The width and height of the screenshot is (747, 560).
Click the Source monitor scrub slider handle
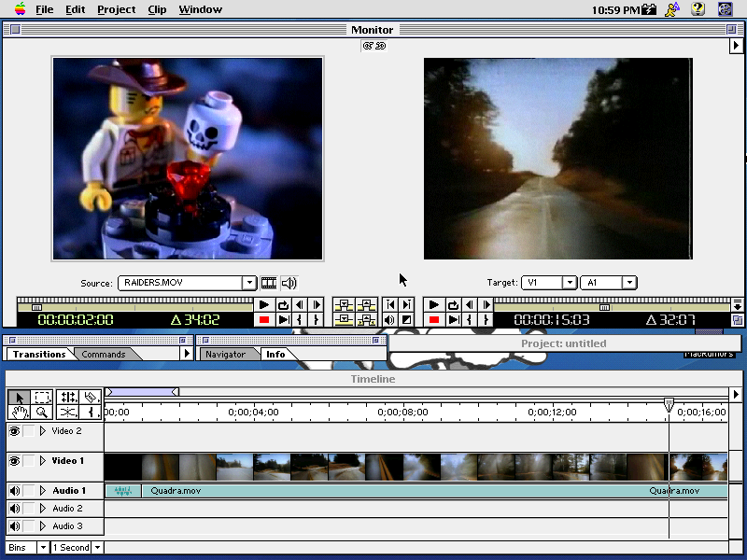(36, 307)
